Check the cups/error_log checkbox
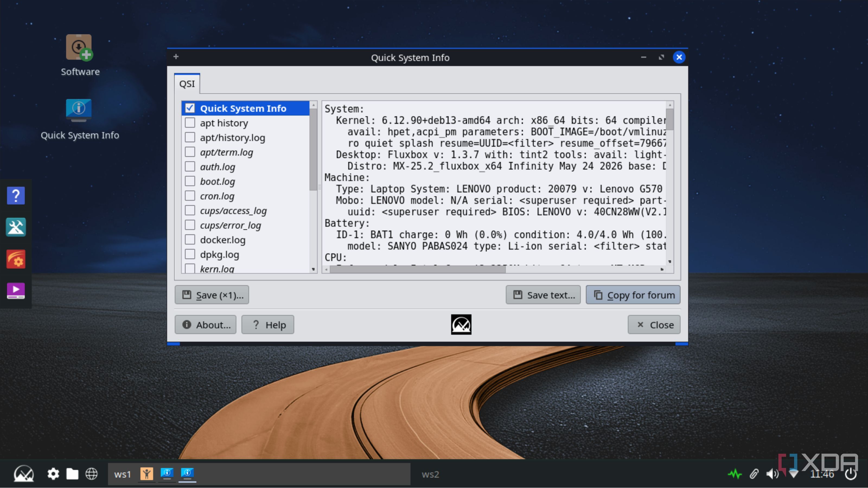 point(190,225)
